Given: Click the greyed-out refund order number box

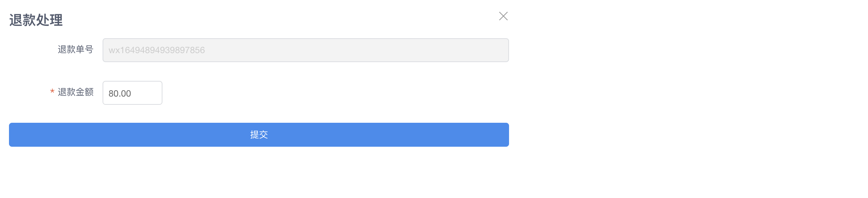Looking at the screenshot, I should click(306, 50).
